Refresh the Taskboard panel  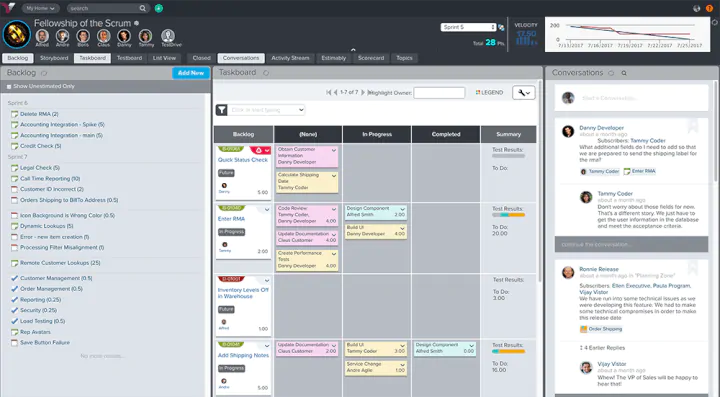pos(266,73)
